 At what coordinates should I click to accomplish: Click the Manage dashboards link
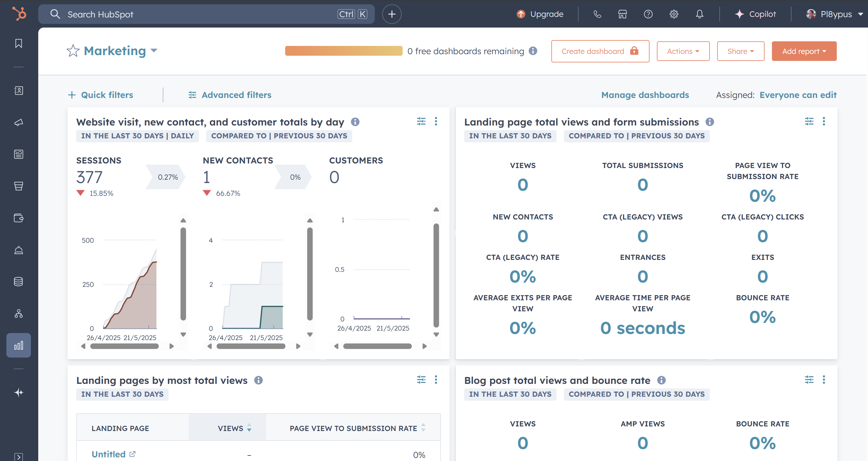645,95
